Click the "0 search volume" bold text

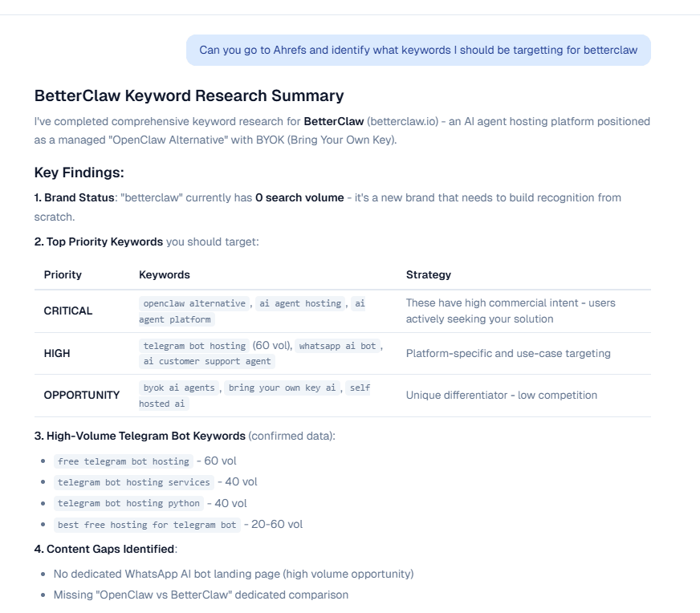(x=299, y=197)
